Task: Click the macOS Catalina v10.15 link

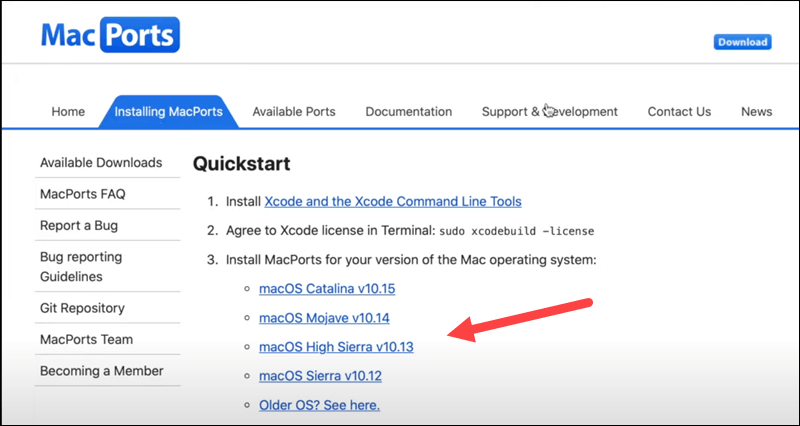Action: click(327, 289)
